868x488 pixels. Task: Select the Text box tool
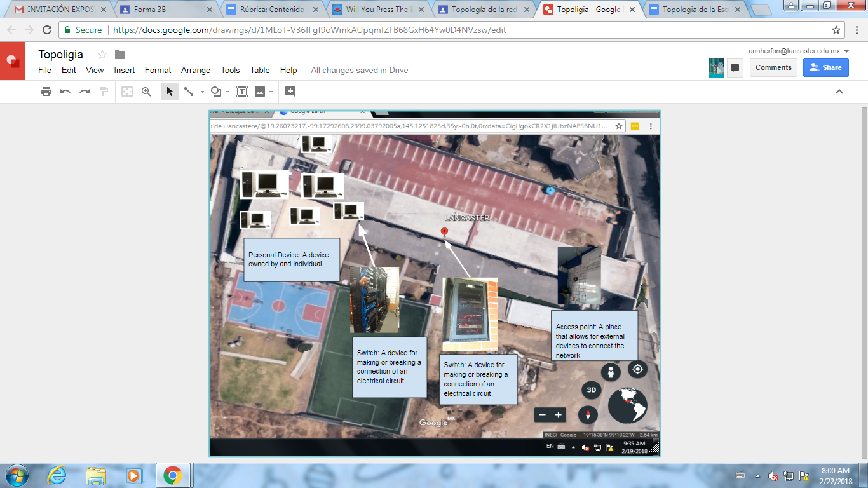(242, 91)
